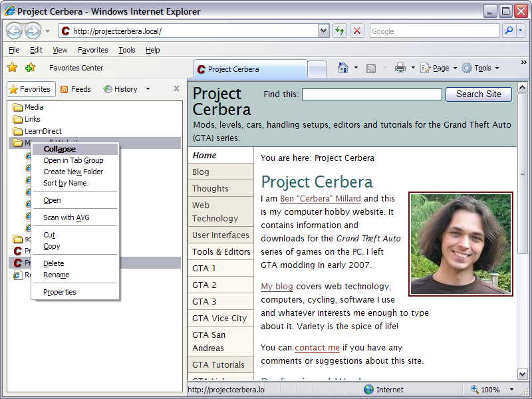Choose Properties from the context menu
This screenshot has height=399, width=532.
60,292
